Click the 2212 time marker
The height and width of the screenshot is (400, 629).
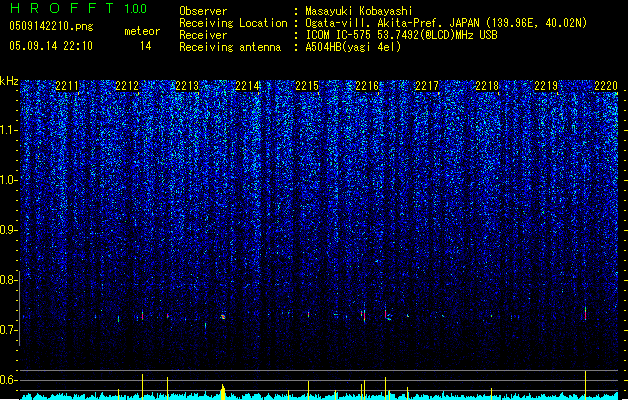(x=127, y=86)
